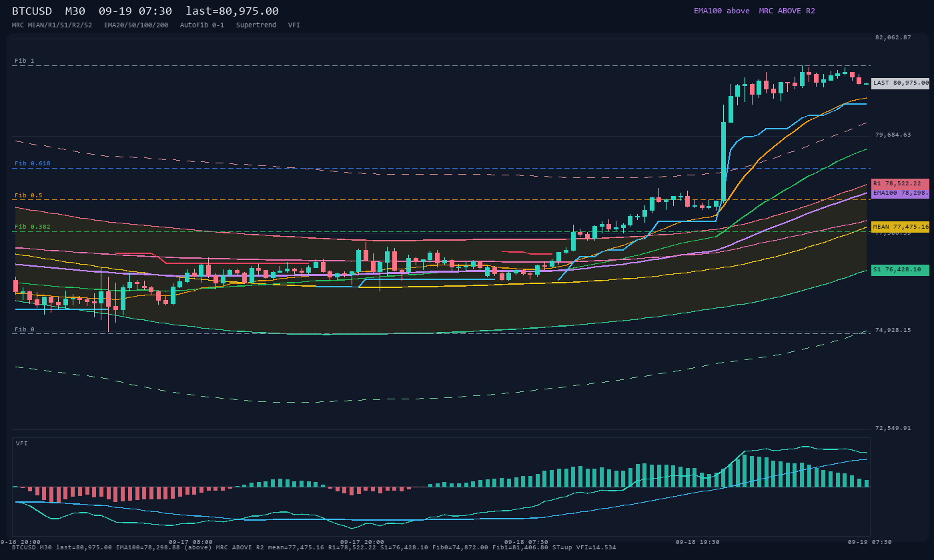The width and height of the screenshot is (934, 560).
Task: Click the 09-19 07:30 timestamp in header
Action: pos(135,11)
